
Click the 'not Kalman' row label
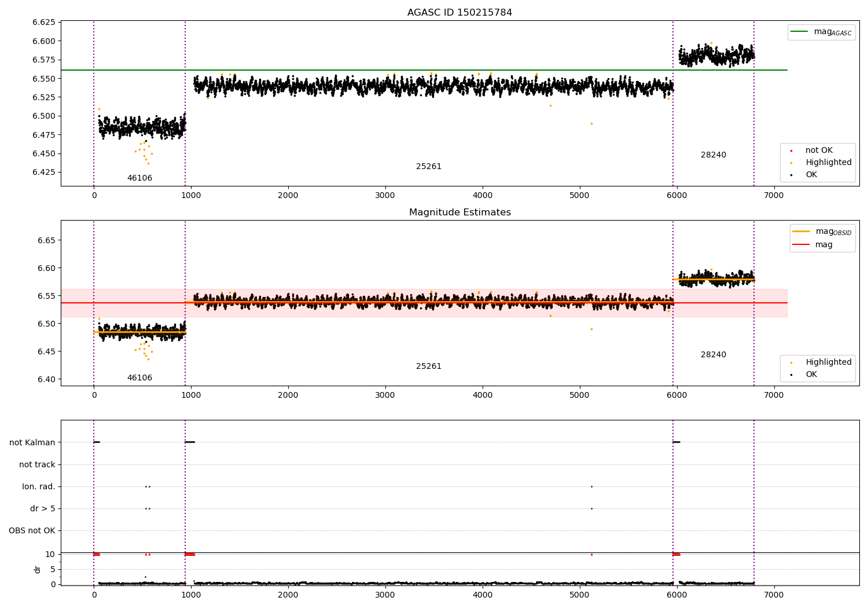(32, 443)
